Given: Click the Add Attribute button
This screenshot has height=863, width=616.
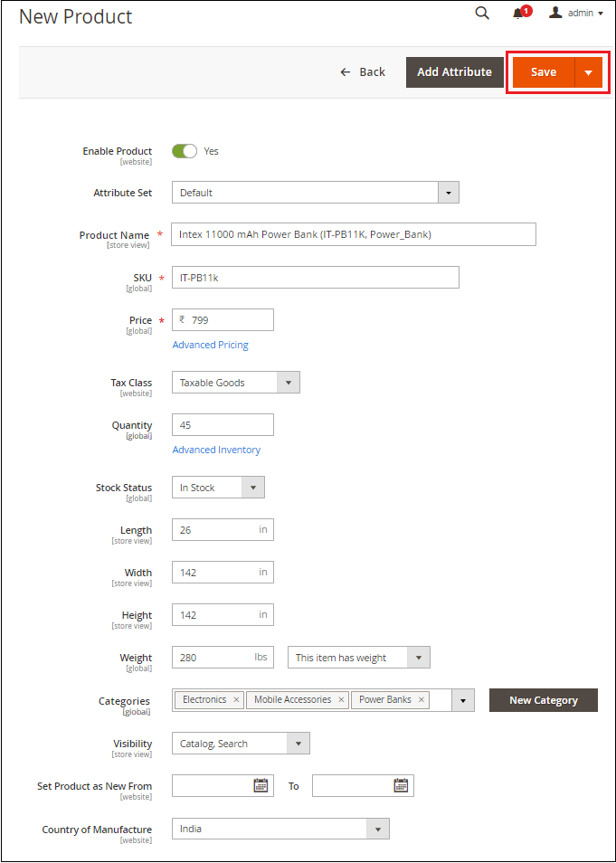Looking at the screenshot, I should coord(455,72).
